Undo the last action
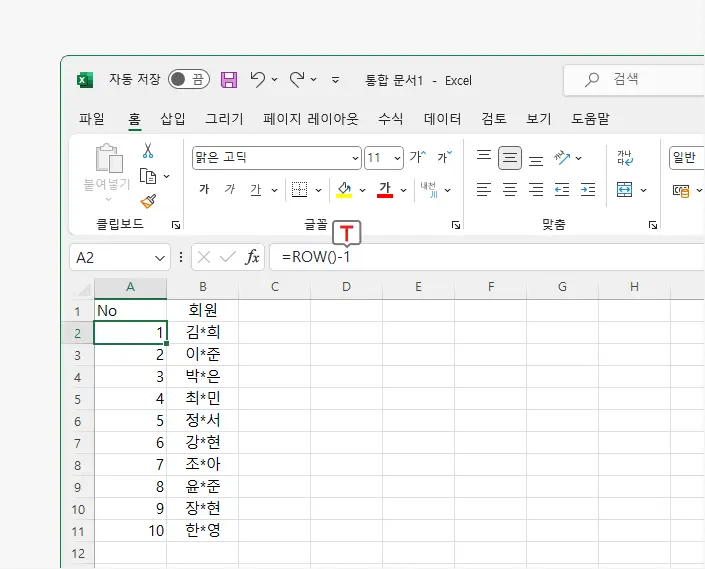 [258, 79]
